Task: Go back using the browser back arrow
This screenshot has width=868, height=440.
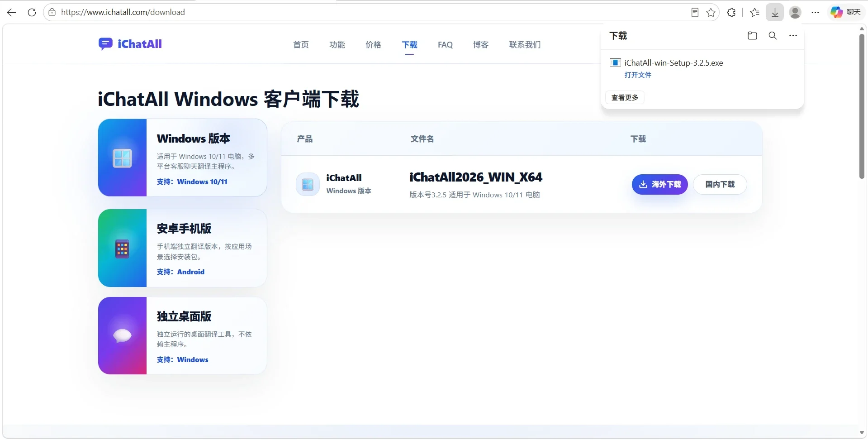Action: tap(12, 12)
